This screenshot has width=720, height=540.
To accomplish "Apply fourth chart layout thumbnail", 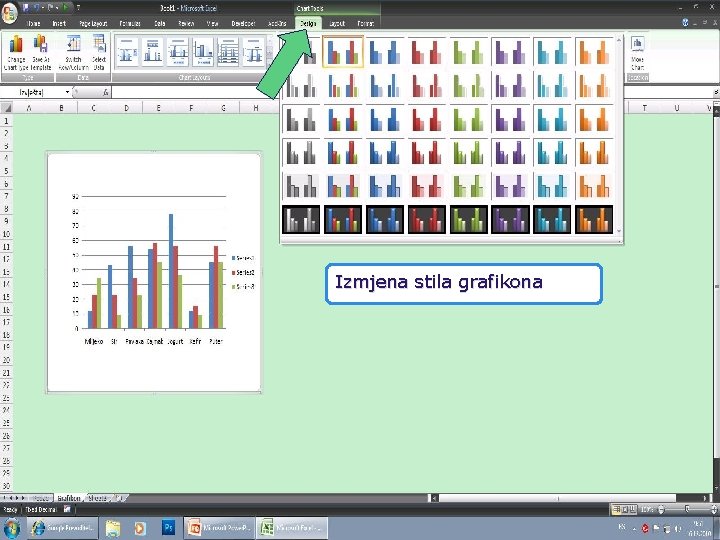I will (x=203, y=52).
